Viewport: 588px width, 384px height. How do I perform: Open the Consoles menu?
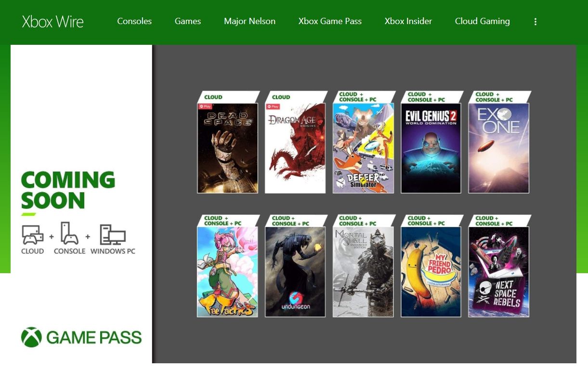point(134,21)
